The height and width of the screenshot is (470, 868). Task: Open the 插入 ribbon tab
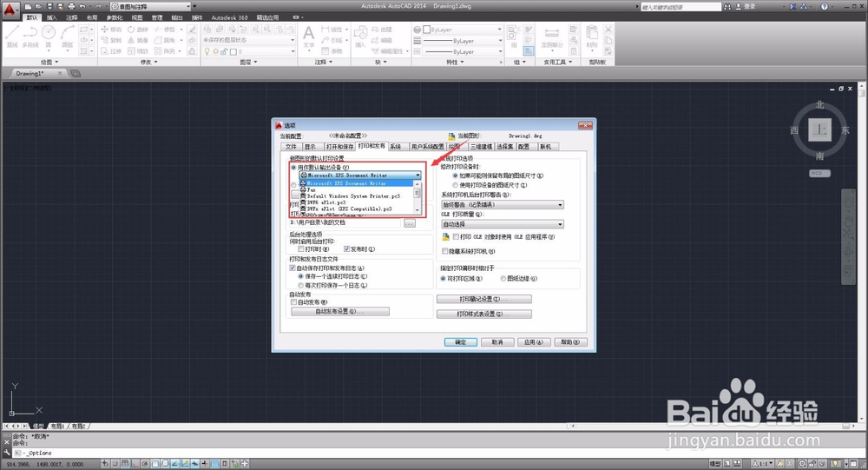(52, 17)
